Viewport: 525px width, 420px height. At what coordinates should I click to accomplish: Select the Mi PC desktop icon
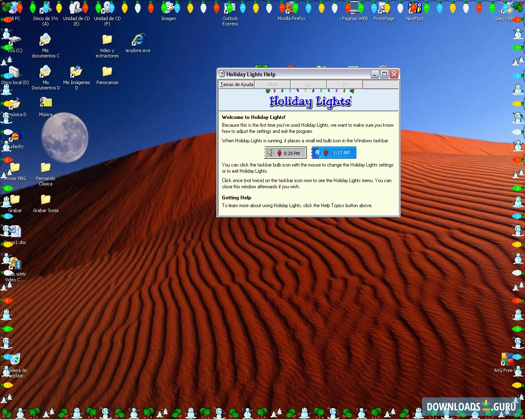15,8
